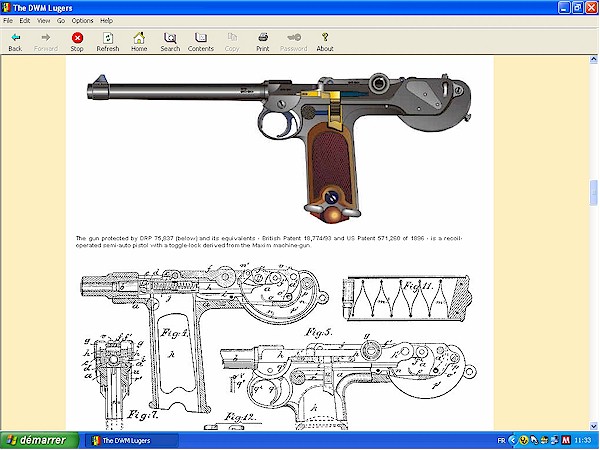The height and width of the screenshot is (450, 600).
Task: Click the patent drawing labeled Fig. 7
Action: (114, 381)
